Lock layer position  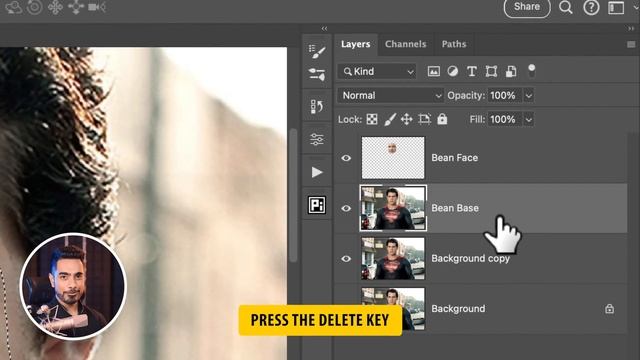coord(407,119)
